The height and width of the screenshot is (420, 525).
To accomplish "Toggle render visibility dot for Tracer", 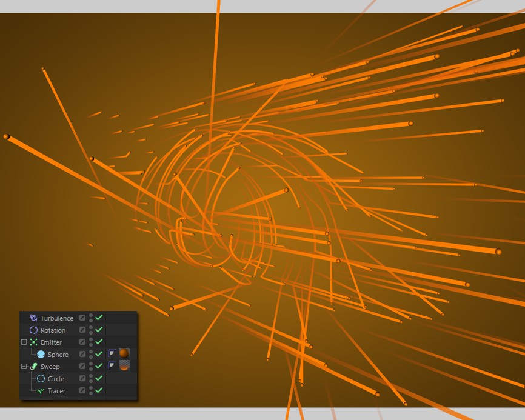I will (x=91, y=393).
